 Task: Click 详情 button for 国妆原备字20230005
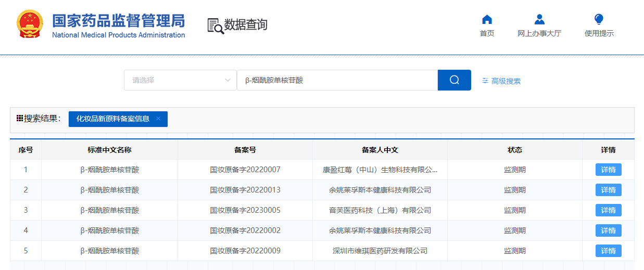click(608, 210)
